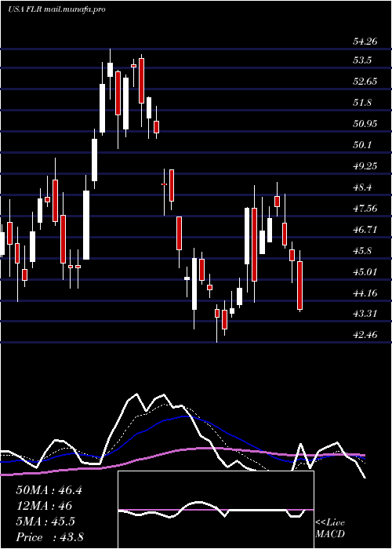
Task: Click the '50MA : 46.4' readout
Action: point(49,490)
